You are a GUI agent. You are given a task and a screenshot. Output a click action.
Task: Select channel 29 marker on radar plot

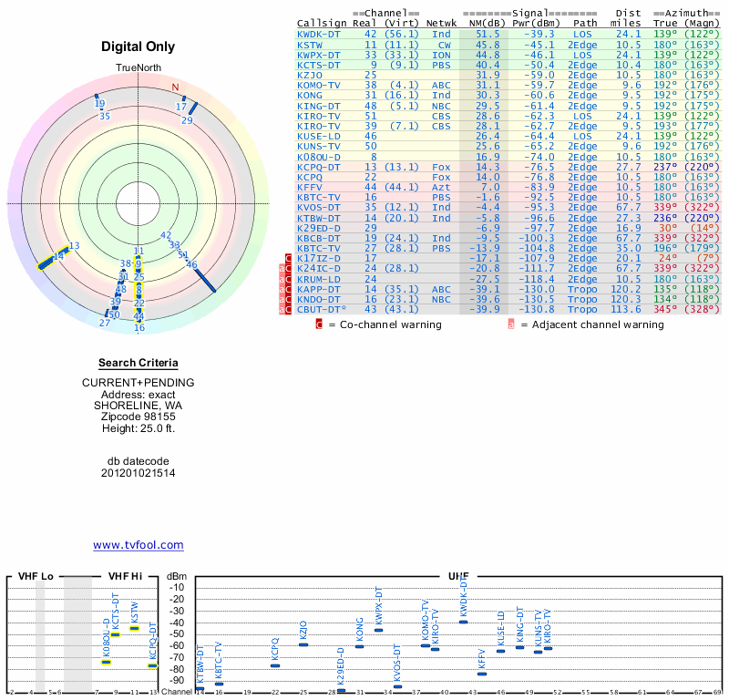pyautogui.click(x=187, y=119)
